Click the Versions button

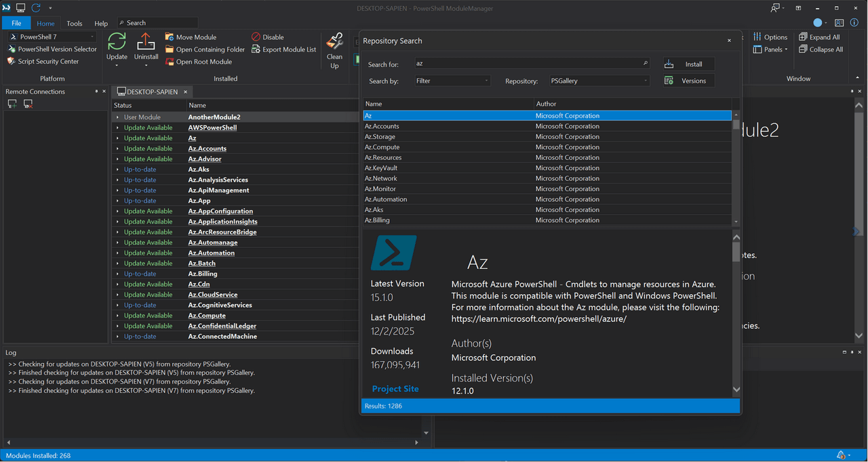(x=688, y=81)
